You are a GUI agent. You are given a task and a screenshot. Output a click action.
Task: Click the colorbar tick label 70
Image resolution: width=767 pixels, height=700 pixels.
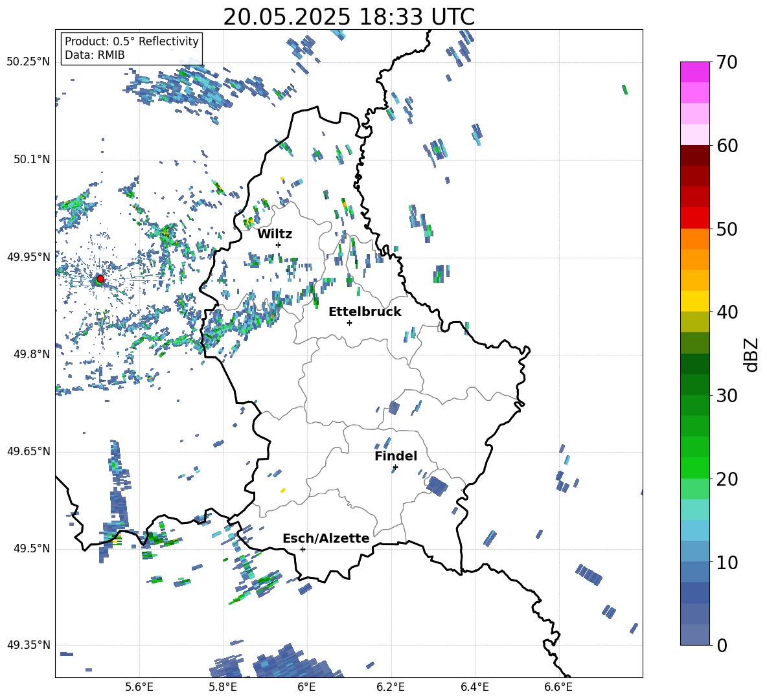727,63
